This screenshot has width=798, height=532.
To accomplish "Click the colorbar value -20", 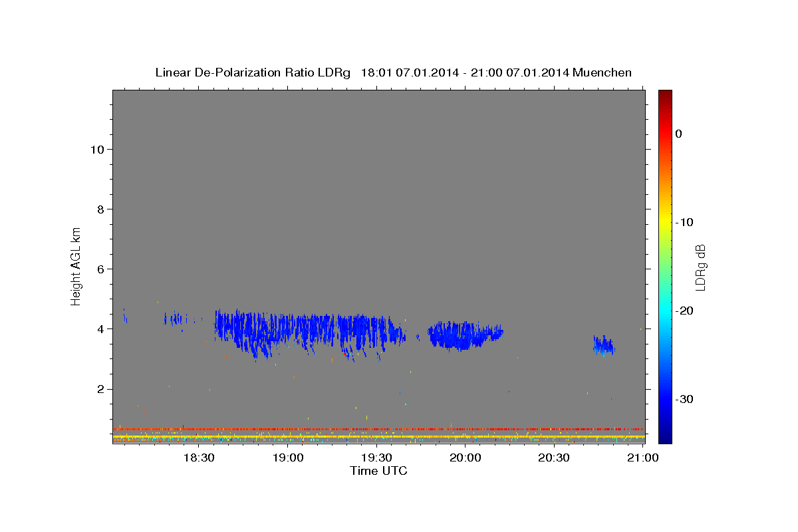I will tap(684, 311).
